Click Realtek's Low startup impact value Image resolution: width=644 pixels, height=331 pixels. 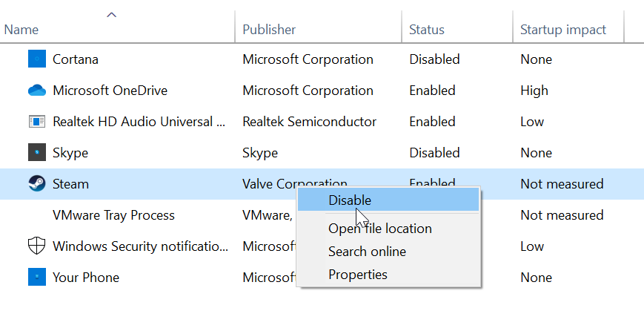point(532,122)
